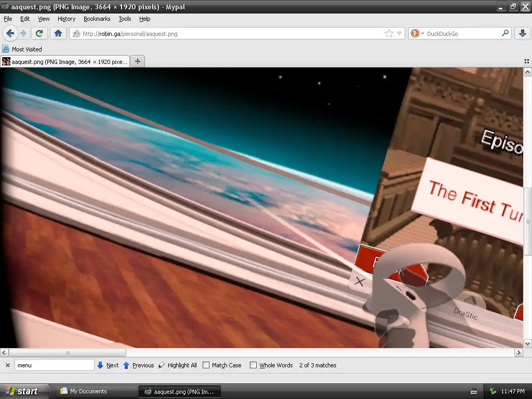532x399 pixels.
Task: Click the X button in the image
Action: [x=360, y=281]
